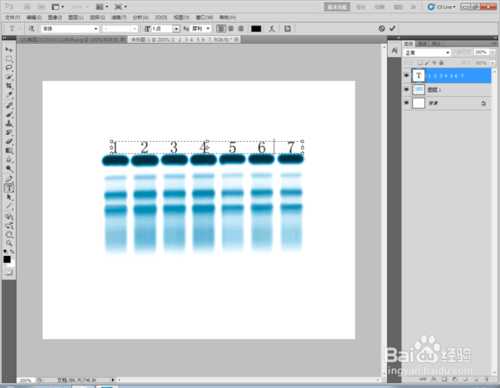The image size is (500, 388).
Task: Select the Rectangular Marquee tool
Action: 9,59
